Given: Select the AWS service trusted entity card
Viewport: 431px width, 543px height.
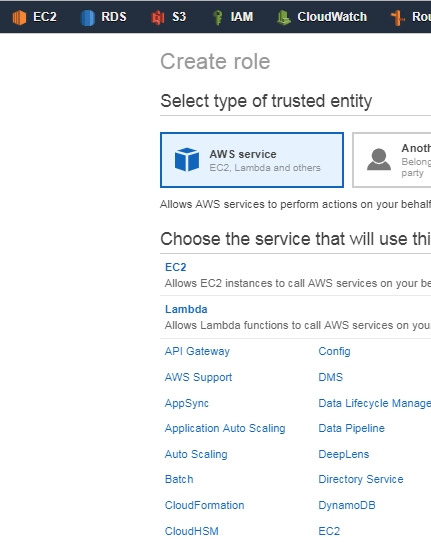Looking at the screenshot, I should (252, 160).
